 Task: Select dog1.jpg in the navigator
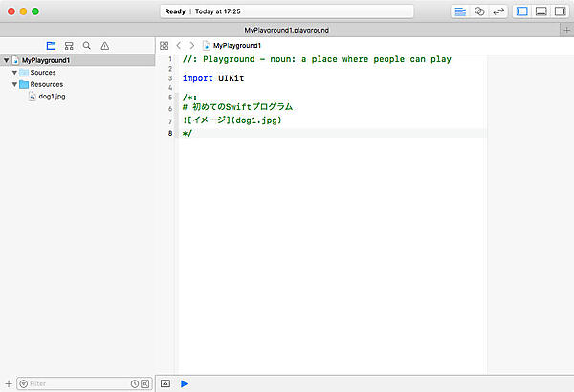click(51, 97)
